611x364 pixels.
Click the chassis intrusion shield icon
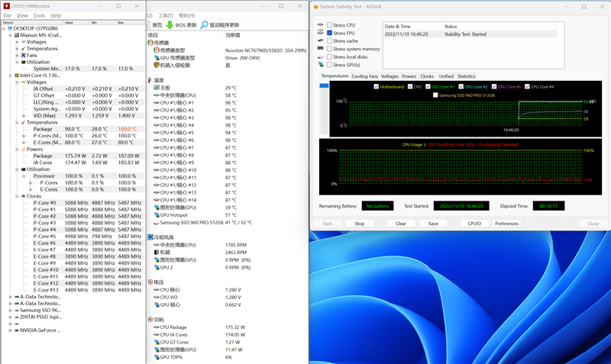point(157,65)
